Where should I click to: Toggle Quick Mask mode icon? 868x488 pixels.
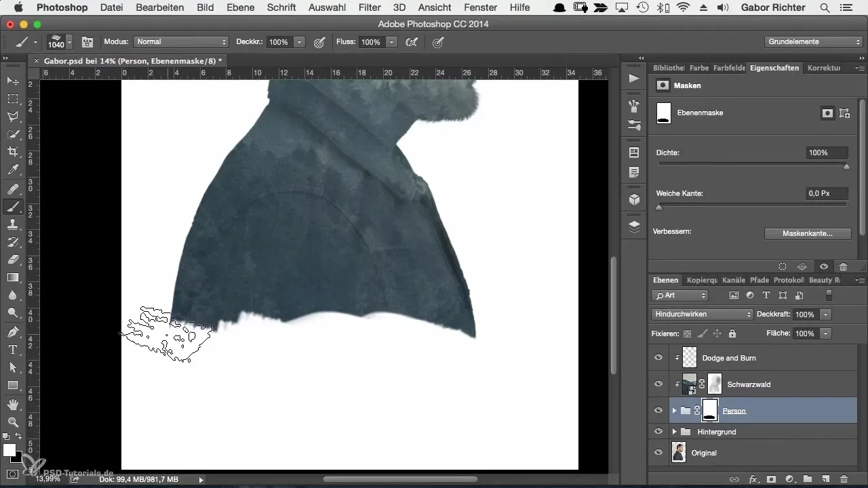point(13,474)
